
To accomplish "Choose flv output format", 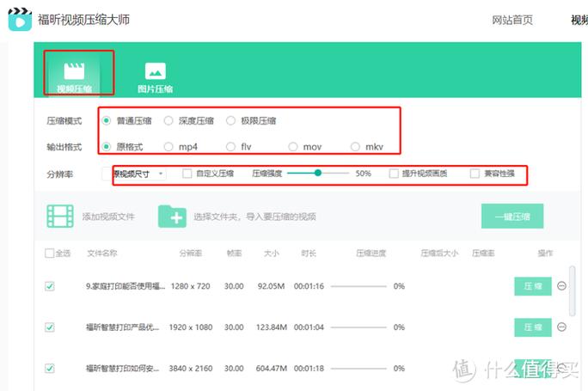I will pyautogui.click(x=231, y=147).
